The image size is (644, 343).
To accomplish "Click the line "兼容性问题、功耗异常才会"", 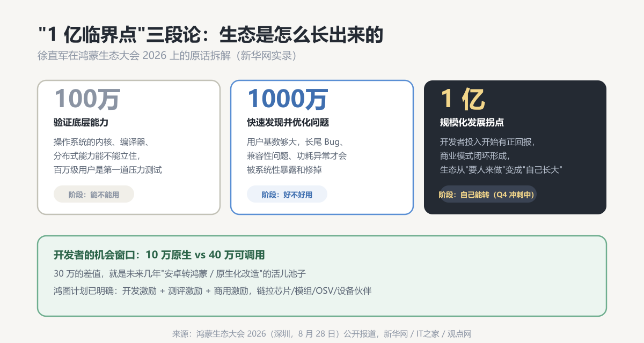I will tap(297, 156).
